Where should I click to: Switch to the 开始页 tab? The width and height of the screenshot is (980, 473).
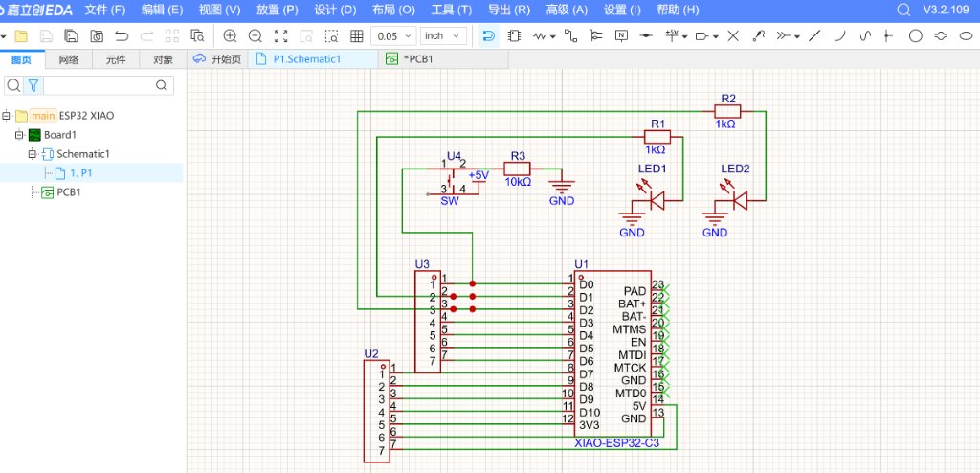coord(217,59)
